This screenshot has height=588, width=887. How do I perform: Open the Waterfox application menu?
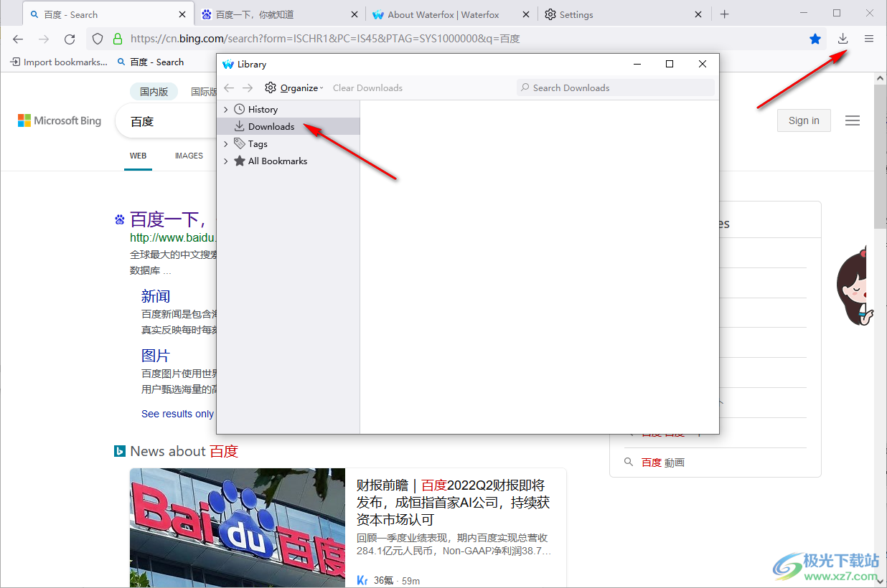[x=869, y=39]
